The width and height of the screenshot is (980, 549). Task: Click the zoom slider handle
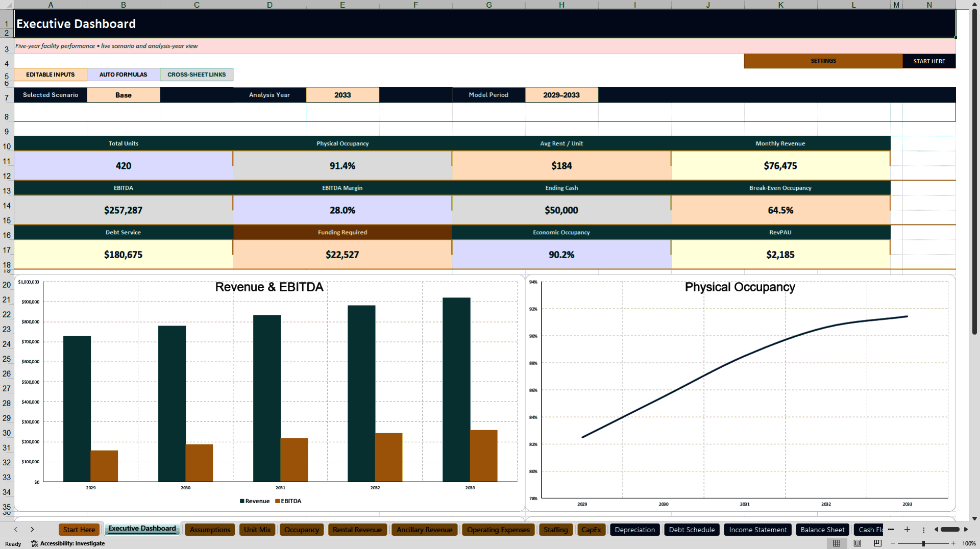pos(923,543)
